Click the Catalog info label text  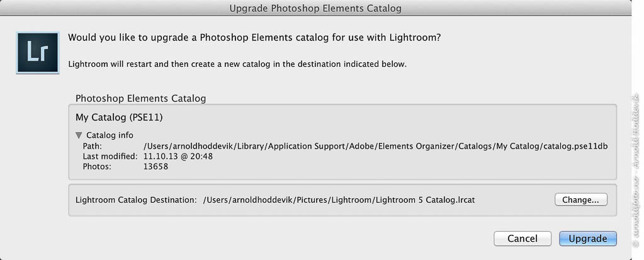click(x=110, y=135)
